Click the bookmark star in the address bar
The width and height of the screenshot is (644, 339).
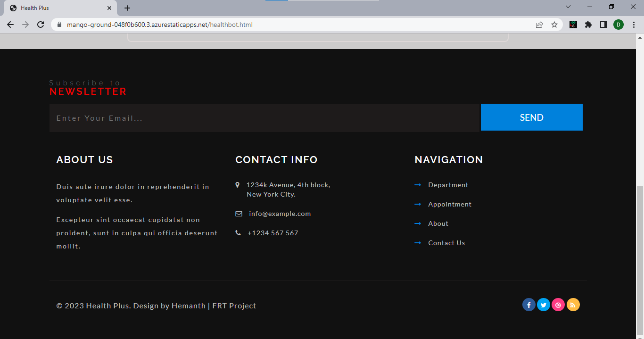554,24
